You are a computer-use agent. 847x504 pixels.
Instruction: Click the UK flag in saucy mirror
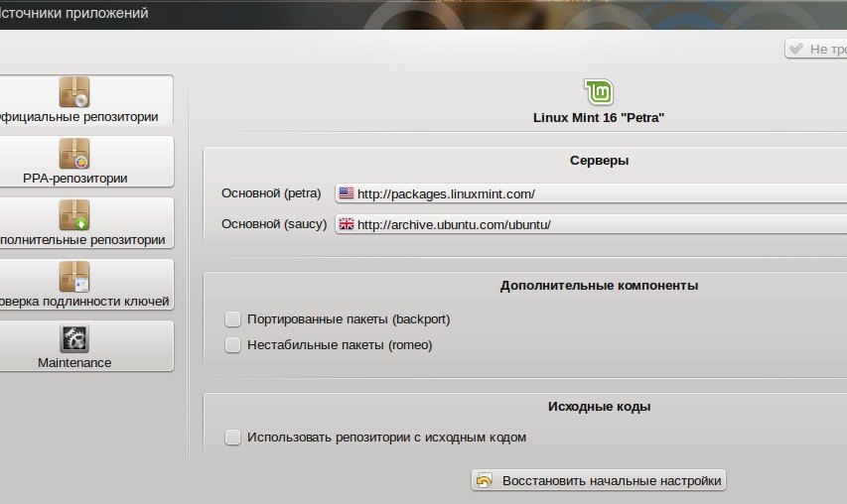coord(347,224)
